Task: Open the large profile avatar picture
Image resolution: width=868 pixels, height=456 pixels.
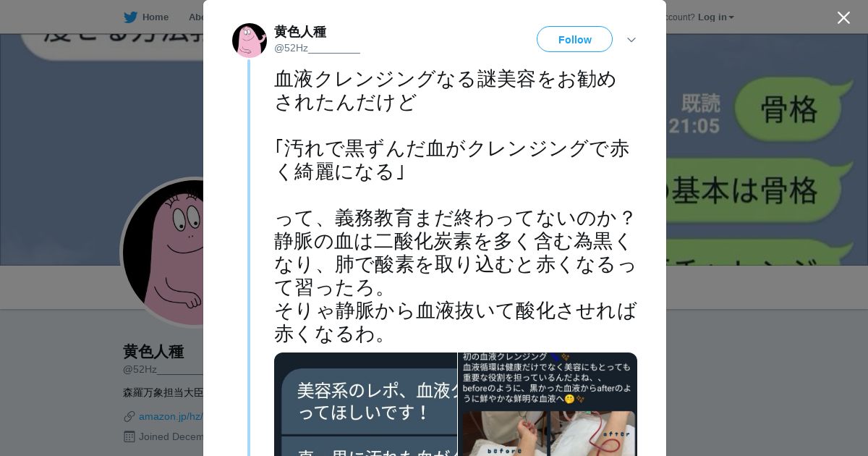Action: pos(163,253)
